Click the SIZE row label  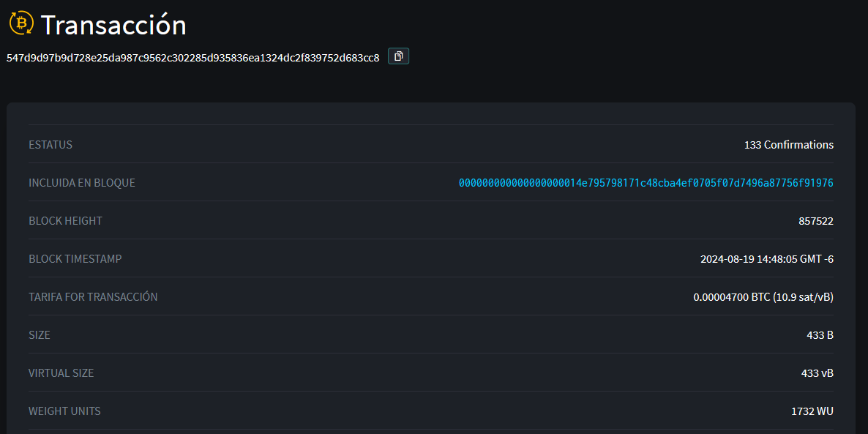tap(40, 335)
